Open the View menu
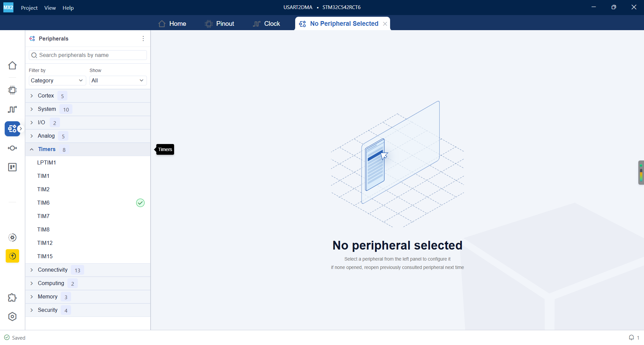Image resolution: width=644 pixels, height=345 pixels. click(x=50, y=8)
